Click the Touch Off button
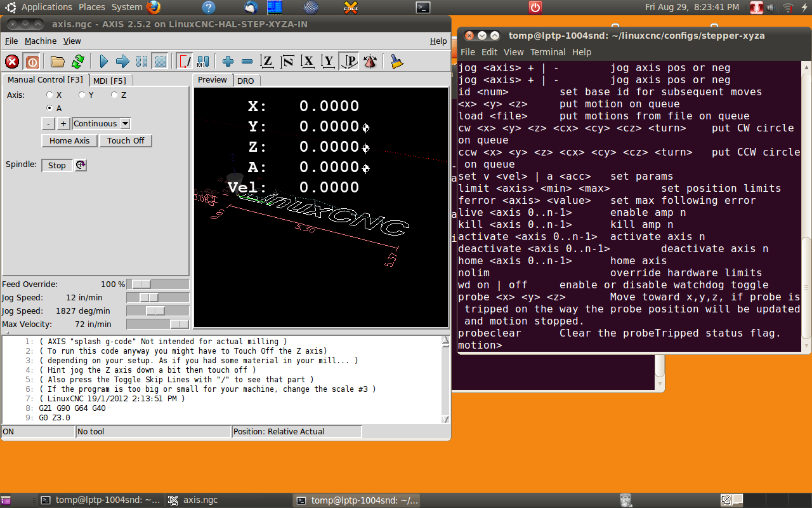The width and height of the screenshot is (812, 508). (x=126, y=141)
